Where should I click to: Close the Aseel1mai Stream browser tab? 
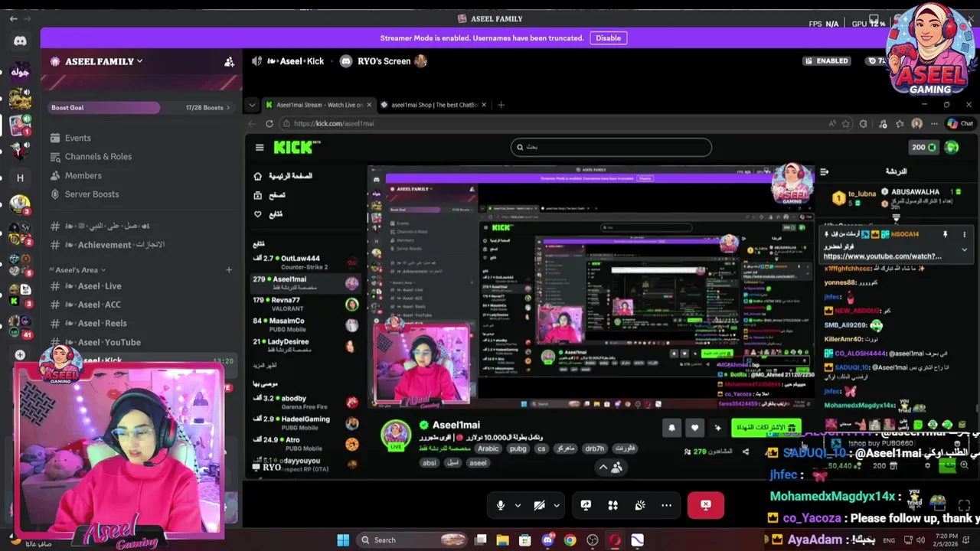pyautogui.click(x=369, y=105)
